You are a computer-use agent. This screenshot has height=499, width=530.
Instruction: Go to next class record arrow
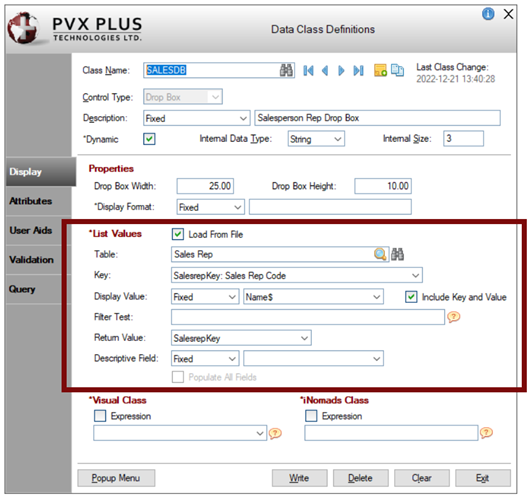click(341, 71)
